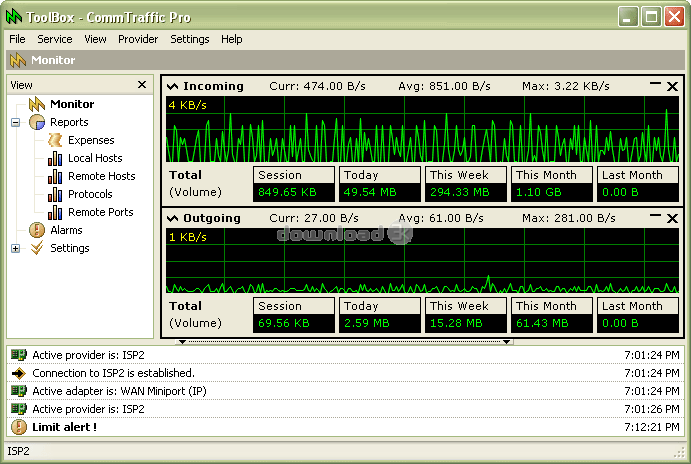Collapse the Reports tree node

(16, 122)
